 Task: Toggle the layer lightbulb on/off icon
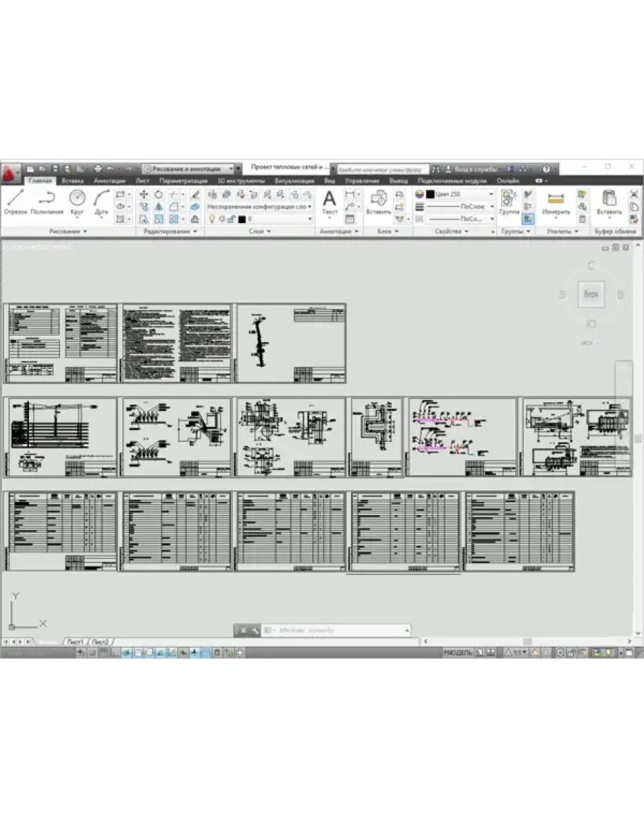tap(211, 219)
